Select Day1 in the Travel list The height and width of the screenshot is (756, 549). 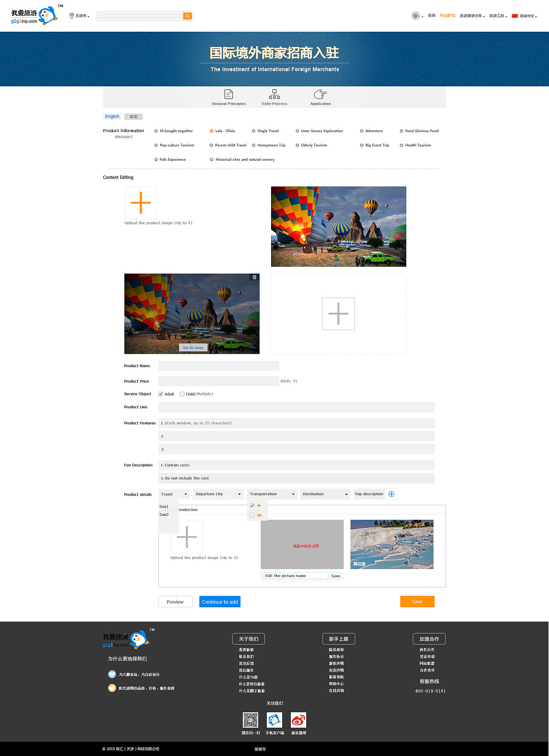(164, 506)
